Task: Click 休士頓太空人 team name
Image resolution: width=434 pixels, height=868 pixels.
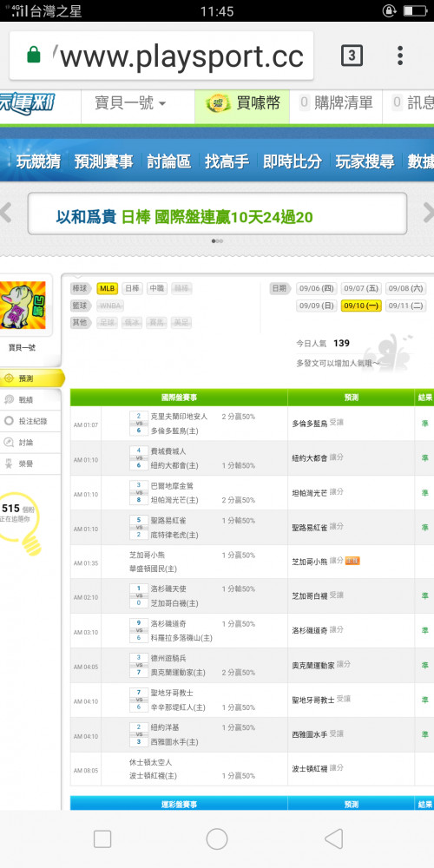Action: (x=150, y=762)
